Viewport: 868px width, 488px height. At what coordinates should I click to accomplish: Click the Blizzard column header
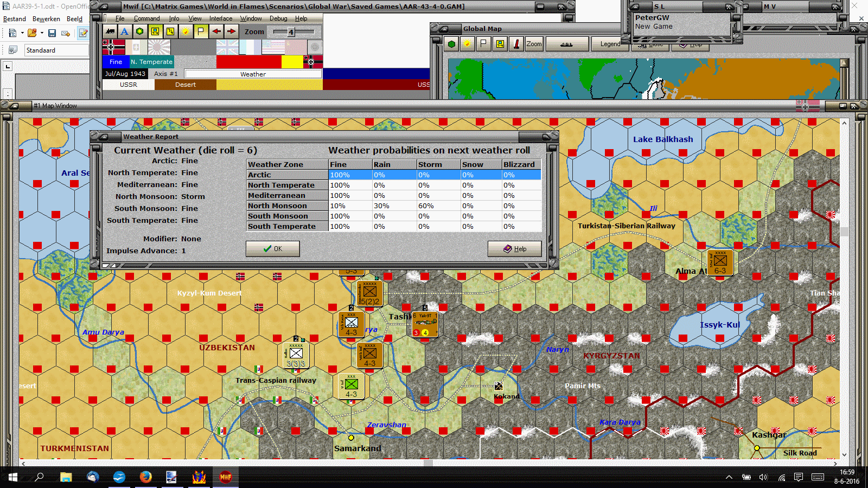(x=521, y=164)
